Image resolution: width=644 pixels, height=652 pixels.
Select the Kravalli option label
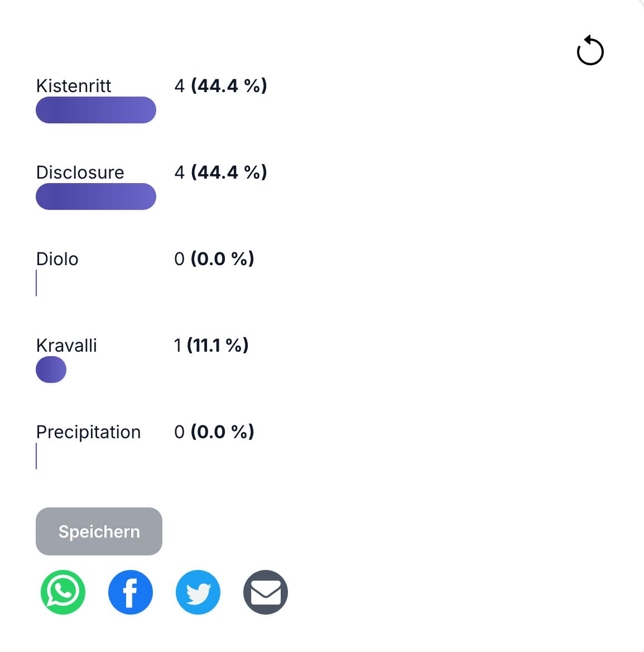pyautogui.click(x=66, y=346)
